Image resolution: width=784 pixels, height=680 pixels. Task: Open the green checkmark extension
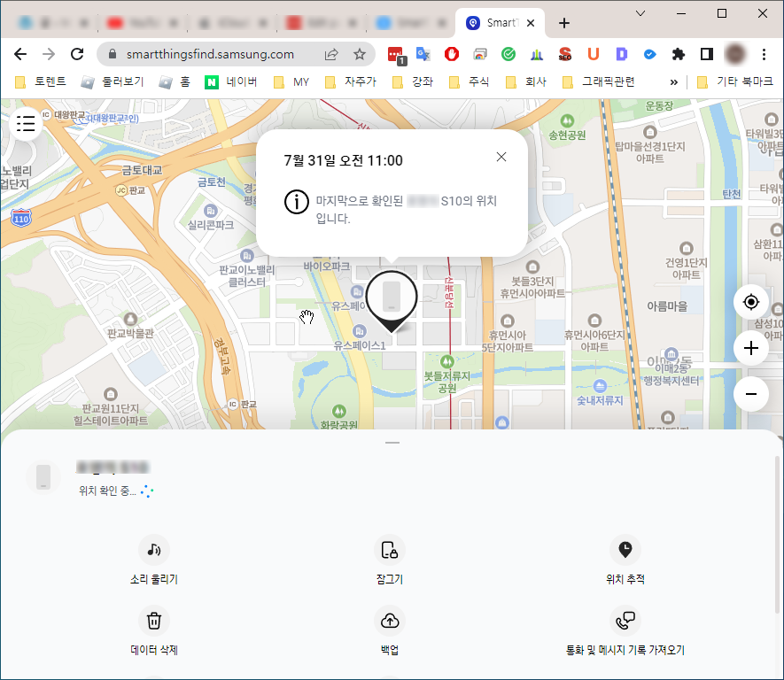508,54
